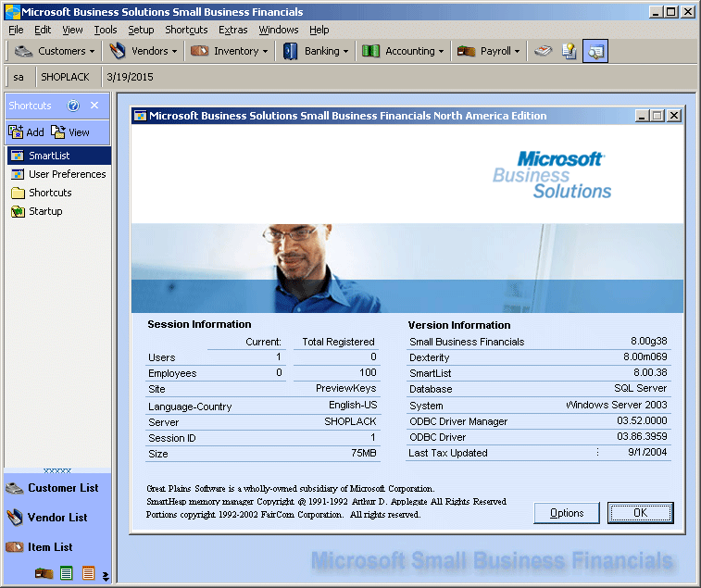Expand the Customers dropdown arrow

92,52
